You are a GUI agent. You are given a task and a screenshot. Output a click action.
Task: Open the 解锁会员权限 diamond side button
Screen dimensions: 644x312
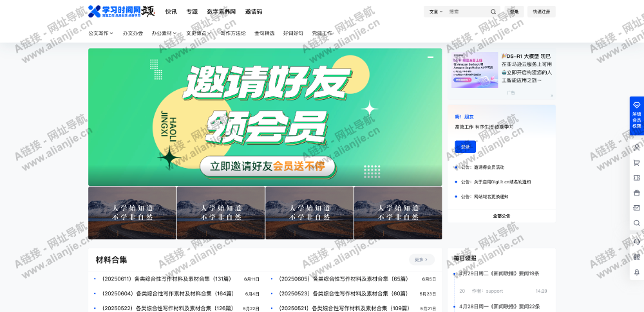(637, 116)
